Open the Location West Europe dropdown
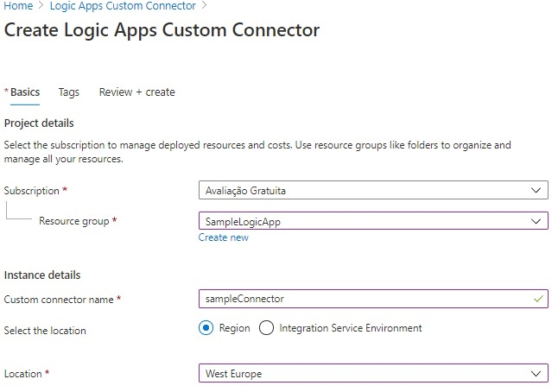Image resolution: width=558 pixels, height=392 pixels. [x=373, y=373]
